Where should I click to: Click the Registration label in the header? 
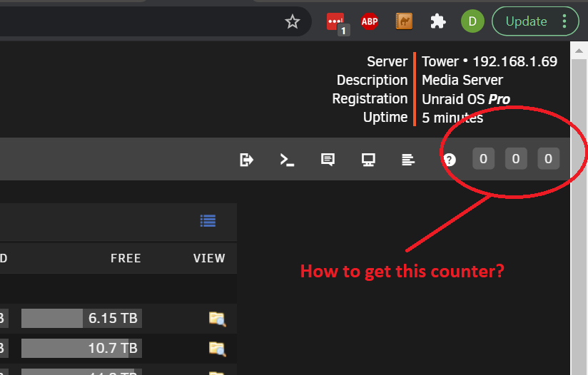pos(370,99)
